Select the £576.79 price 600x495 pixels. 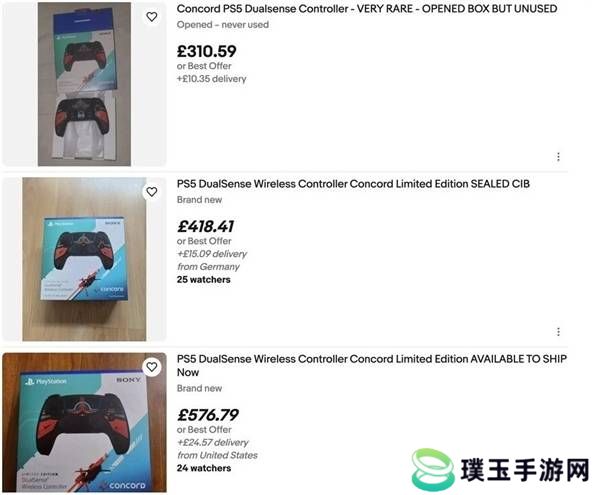click(x=208, y=415)
